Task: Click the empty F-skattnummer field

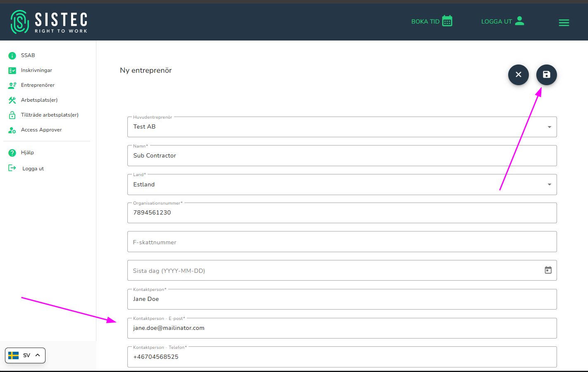Action: (x=342, y=242)
